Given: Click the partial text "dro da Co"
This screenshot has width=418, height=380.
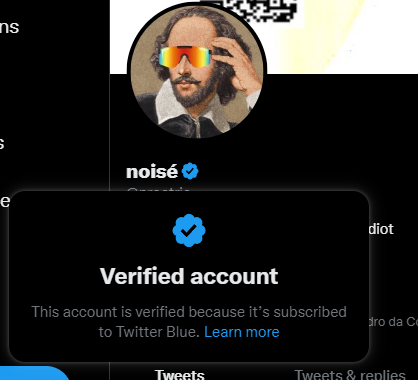Looking at the screenshot, I should tap(393, 322).
